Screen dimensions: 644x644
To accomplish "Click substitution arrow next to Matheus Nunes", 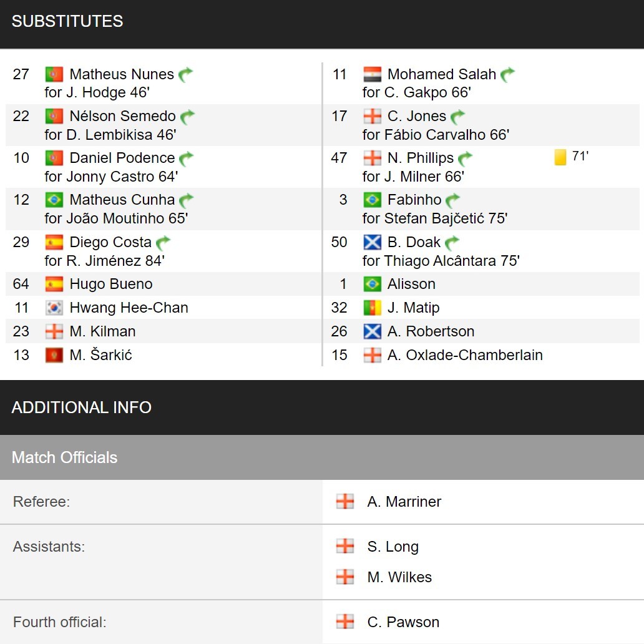I will [x=185, y=74].
